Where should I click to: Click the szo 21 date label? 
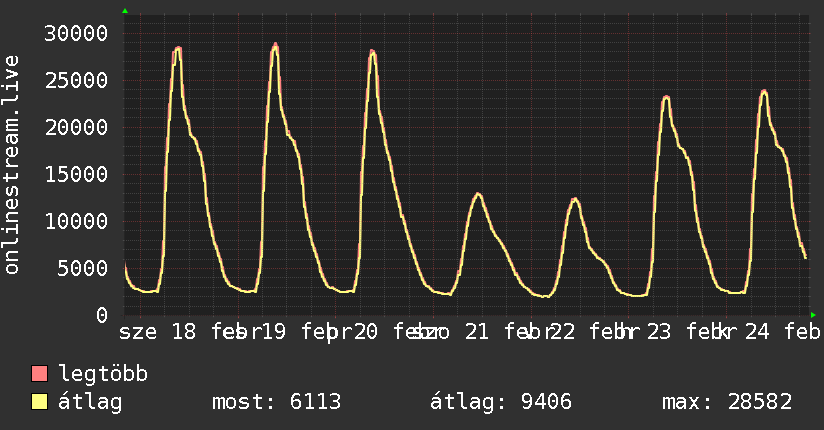coord(451,332)
